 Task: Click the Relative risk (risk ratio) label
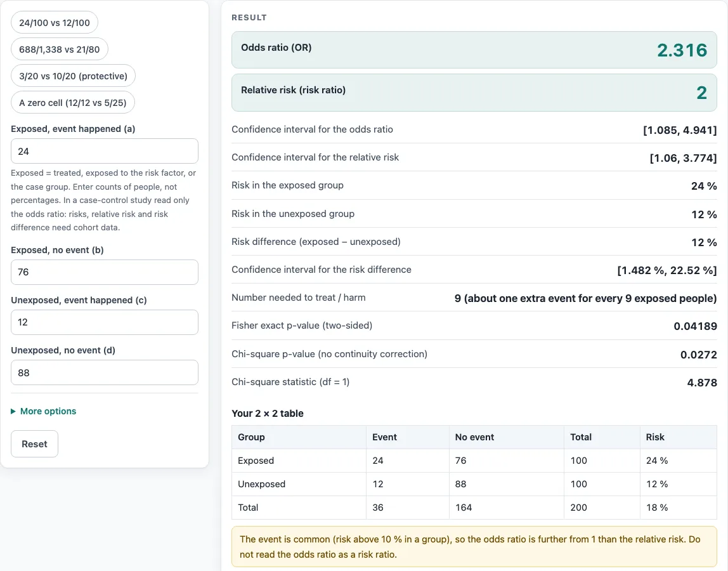click(294, 90)
